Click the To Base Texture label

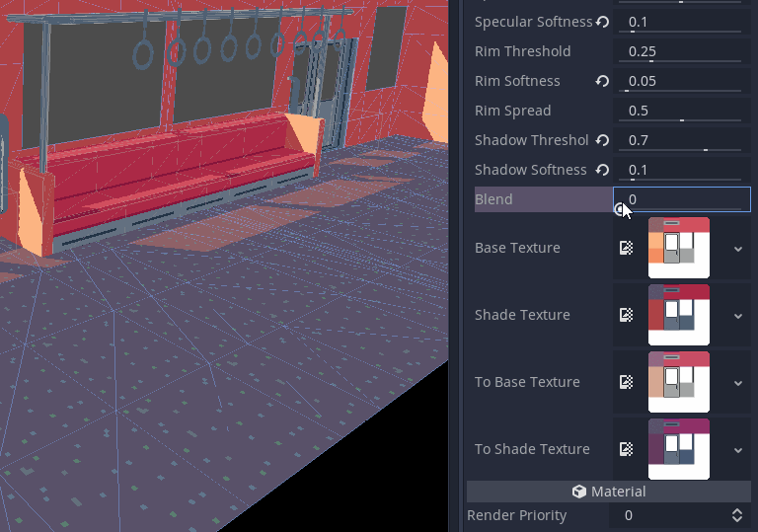click(x=527, y=382)
